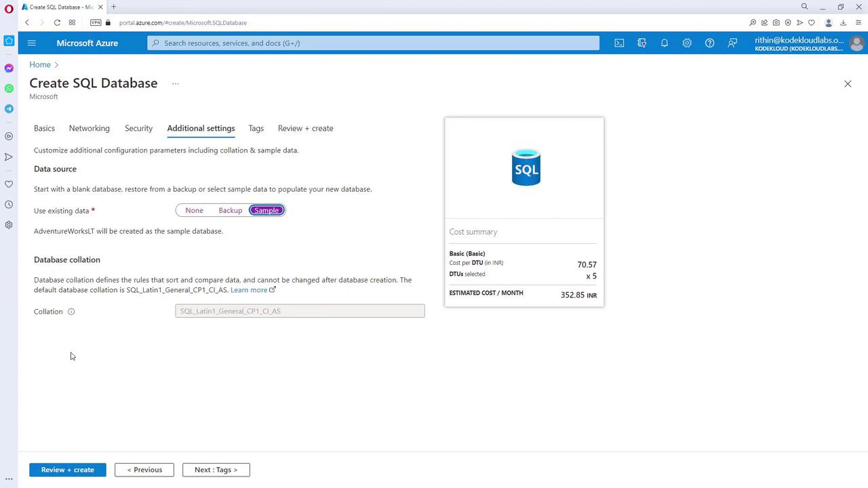Open the Azure feedback icon
This screenshot has height=488, width=868.
(x=732, y=43)
